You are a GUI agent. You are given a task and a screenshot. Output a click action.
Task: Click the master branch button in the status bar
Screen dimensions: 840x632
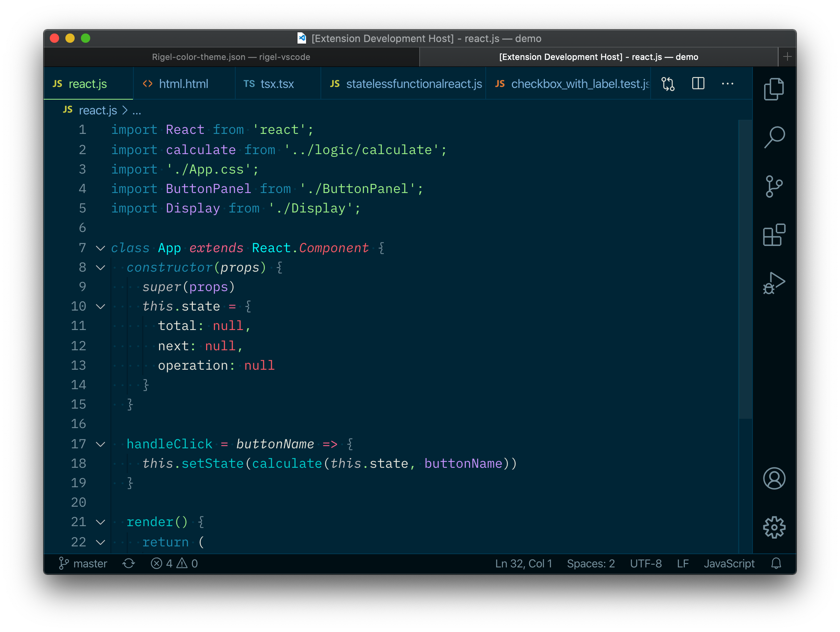click(83, 564)
